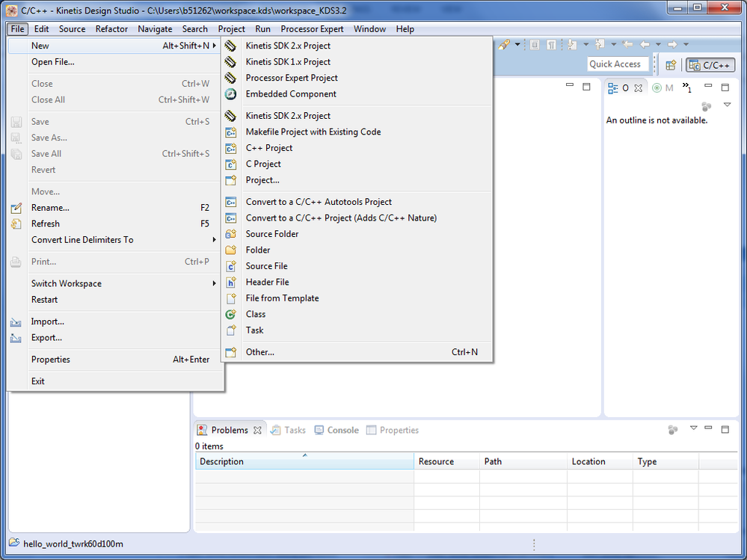Close the Outline view with its X

(x=639, y=88)
